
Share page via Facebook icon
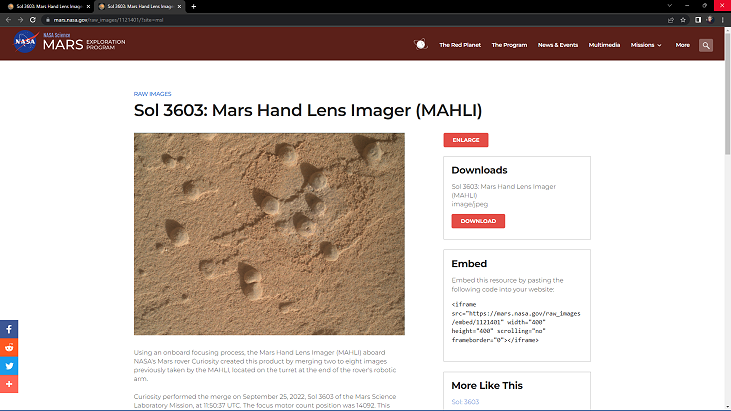click(9, 329)
